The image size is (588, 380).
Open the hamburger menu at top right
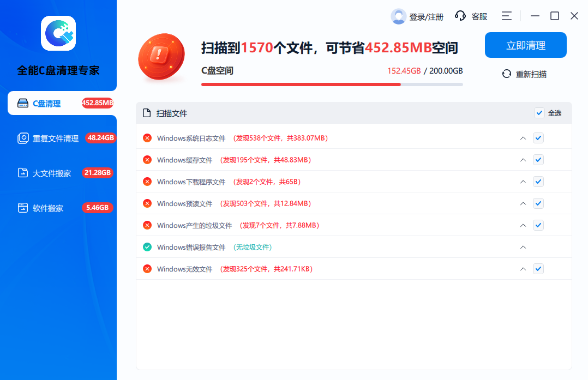click(x=507, y=16)
